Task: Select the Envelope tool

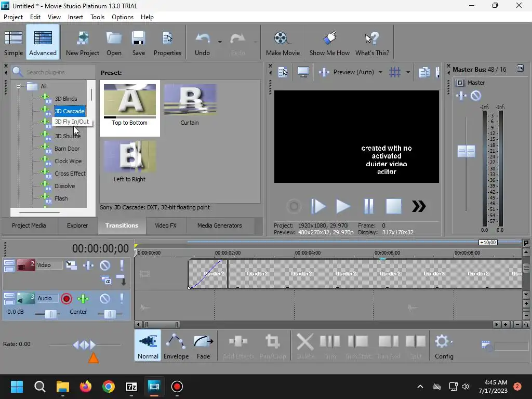Action: pyautogui.click(x=176, y=345)
